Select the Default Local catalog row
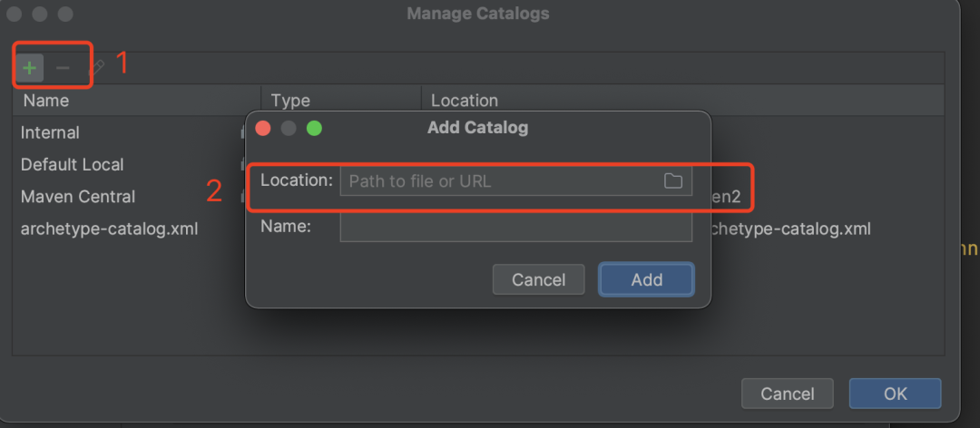The height and width of the screenshot is (428, 980). pyautogui.click(x=73, y=165)
